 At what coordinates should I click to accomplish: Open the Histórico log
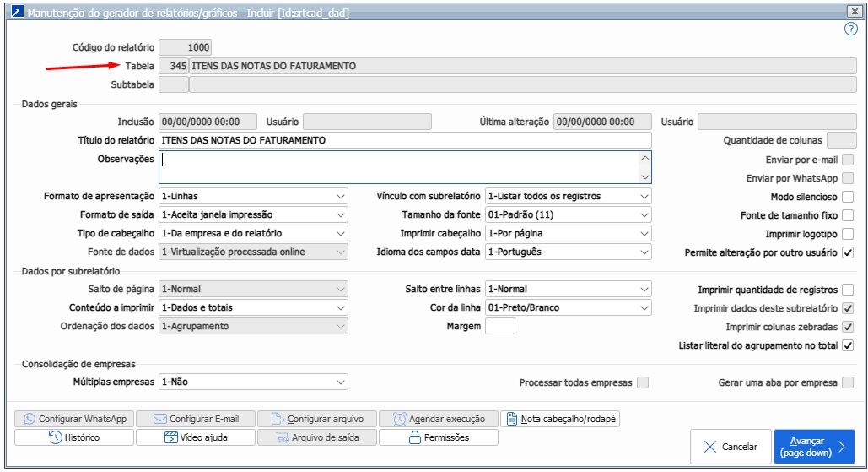[x=74, y=437]
